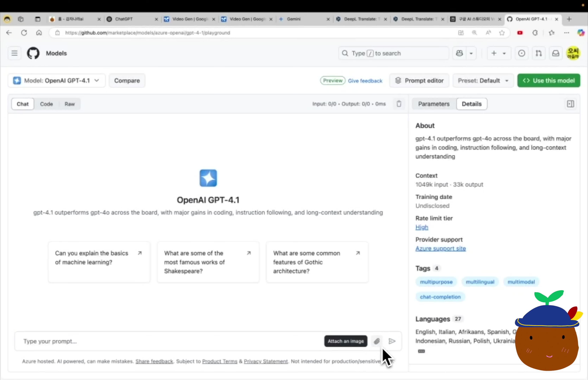This screenshot has height=380, width=588.
Task: Click the Use this model button
Action: coord(549,81)
